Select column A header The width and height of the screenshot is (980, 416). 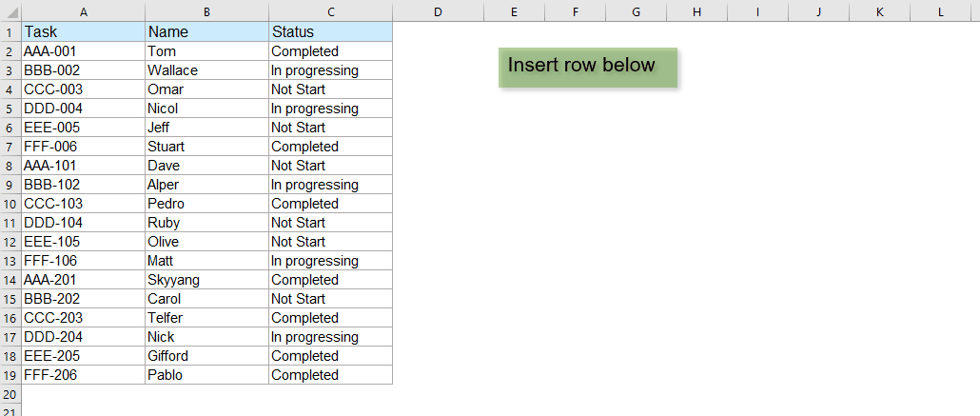click(84, 11)
